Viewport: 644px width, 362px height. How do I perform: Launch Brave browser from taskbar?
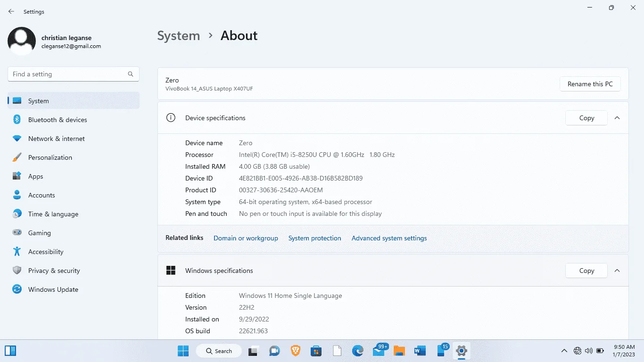click(295, 351)
